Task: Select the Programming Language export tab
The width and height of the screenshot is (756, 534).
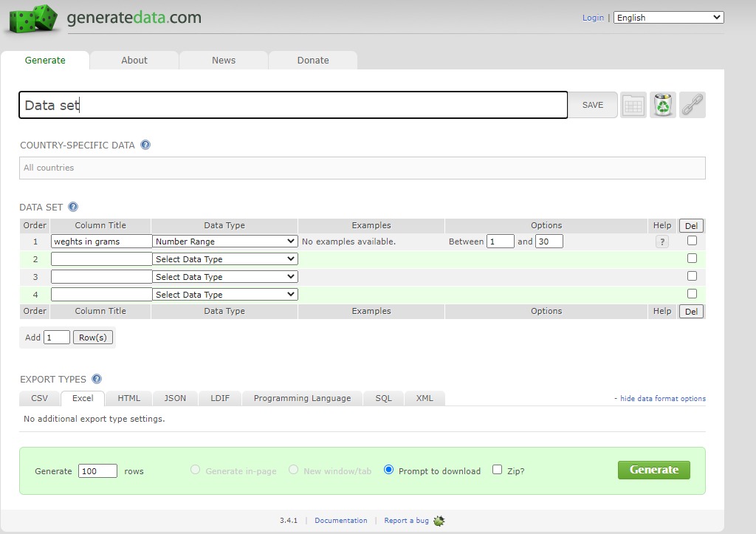Action: tap(302, 398)
